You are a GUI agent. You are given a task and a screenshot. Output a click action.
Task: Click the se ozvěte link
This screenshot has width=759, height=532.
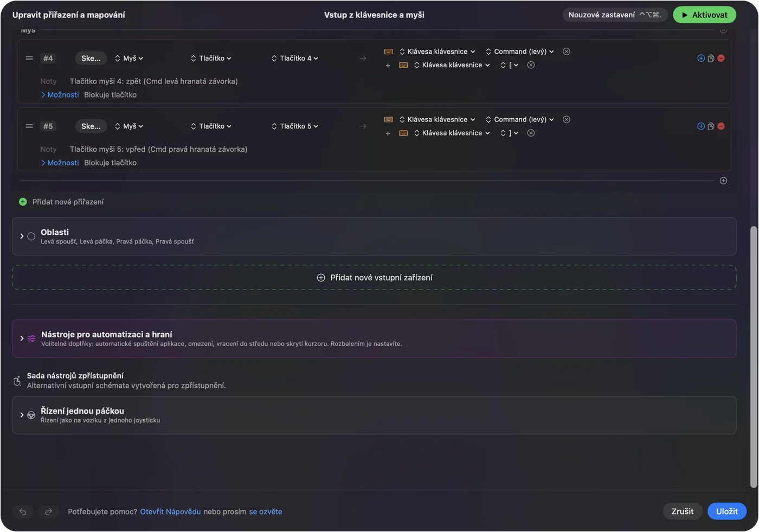point(266,511)
